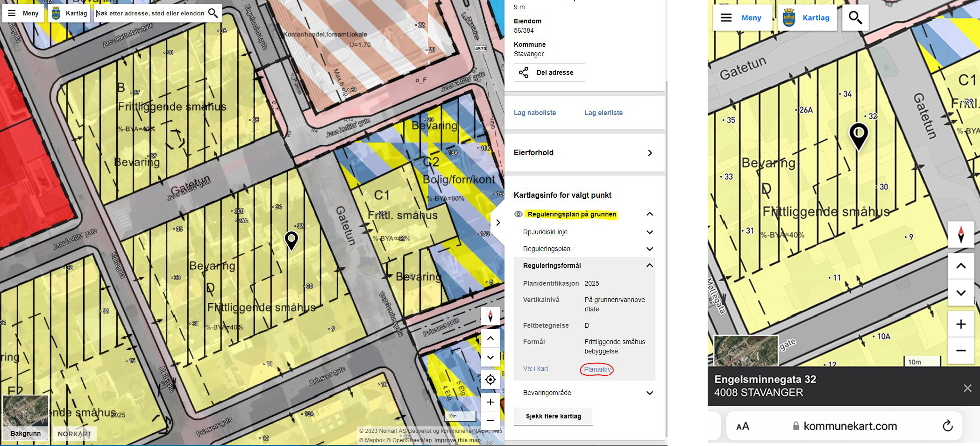Collapse the Reguleringsformål section
Viewport: 980px width, 446px height.
(649, 266)
